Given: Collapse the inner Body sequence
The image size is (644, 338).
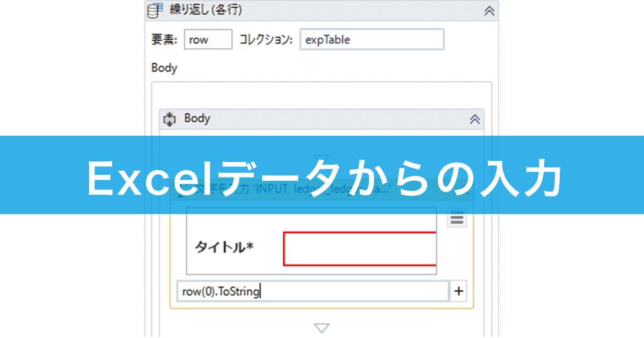Looking at the screenshot, I should pos(474,119).
